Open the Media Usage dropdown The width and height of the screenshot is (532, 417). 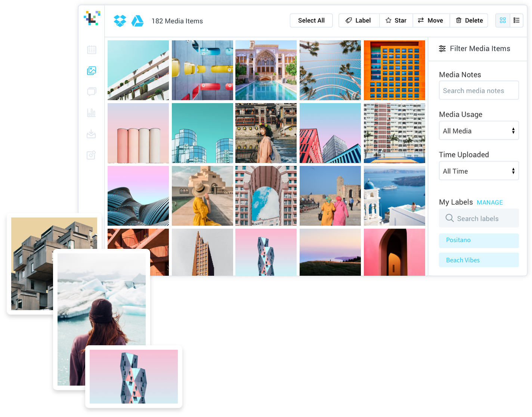[x=479, y=130]
